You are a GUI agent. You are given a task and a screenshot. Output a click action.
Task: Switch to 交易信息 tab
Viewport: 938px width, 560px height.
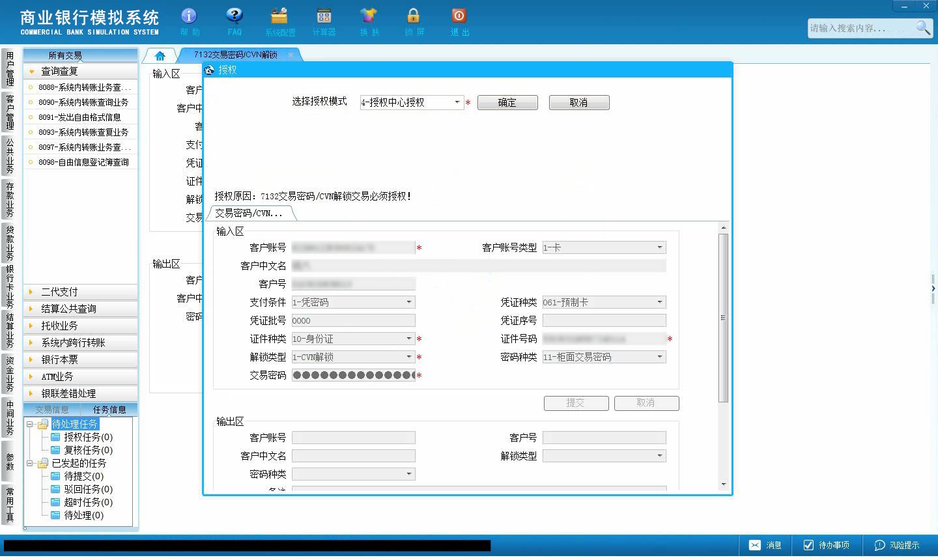coord(52,410)
